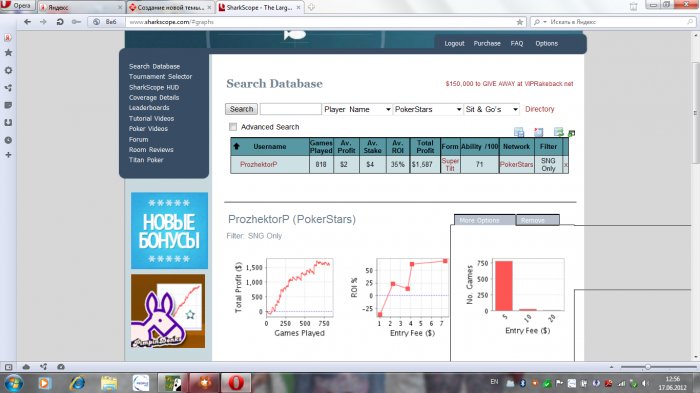Open the Player Name dropdown
The height and width of the screenshot is (393, 700).
357,109
